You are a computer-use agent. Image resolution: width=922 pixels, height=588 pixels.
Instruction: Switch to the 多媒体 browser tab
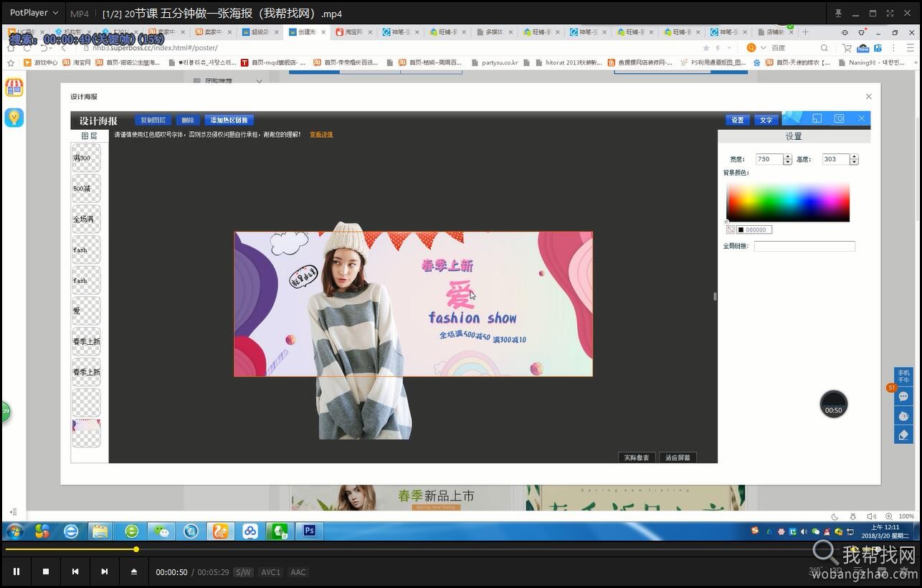pos(495,32)
